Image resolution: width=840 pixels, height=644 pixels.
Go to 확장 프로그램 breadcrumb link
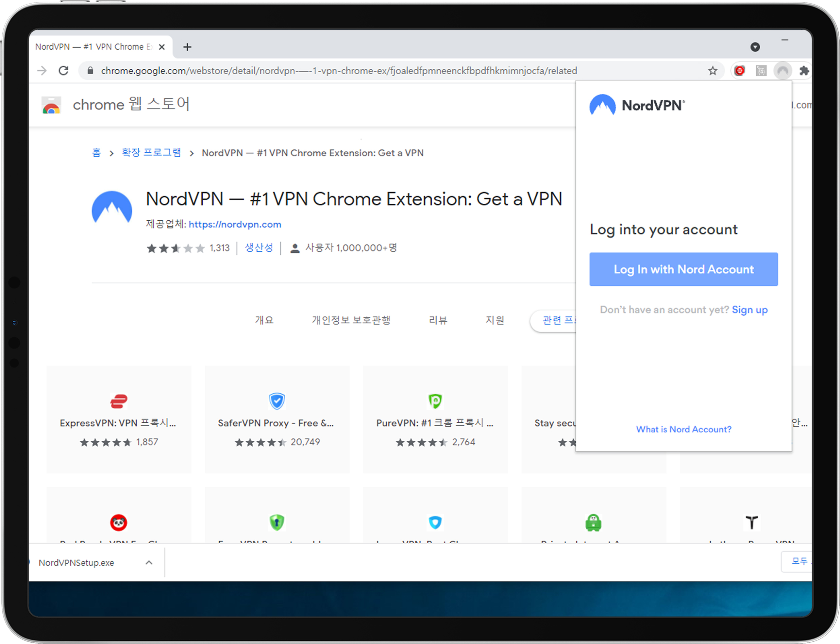point(151,153)
